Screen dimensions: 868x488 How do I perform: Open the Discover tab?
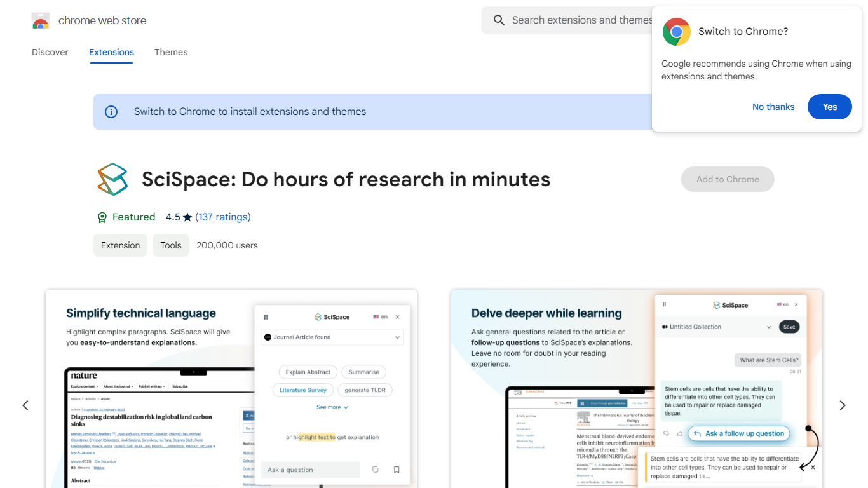(50, 52)
